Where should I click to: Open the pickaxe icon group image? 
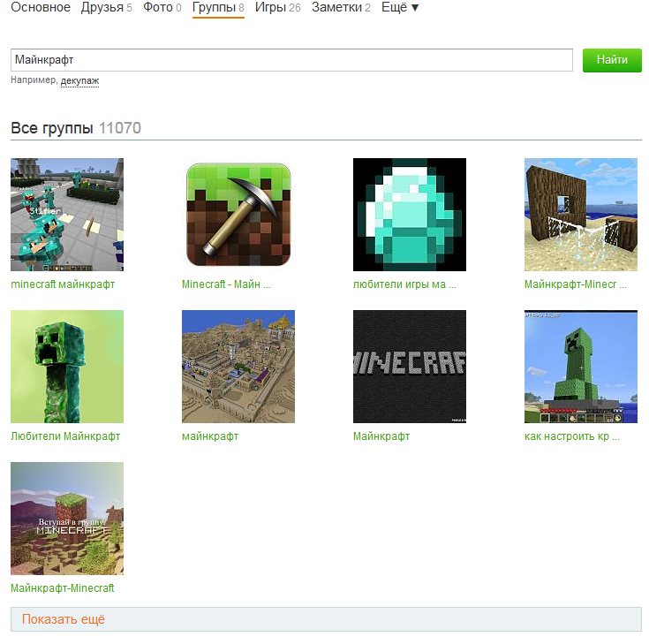coord(238,215)
